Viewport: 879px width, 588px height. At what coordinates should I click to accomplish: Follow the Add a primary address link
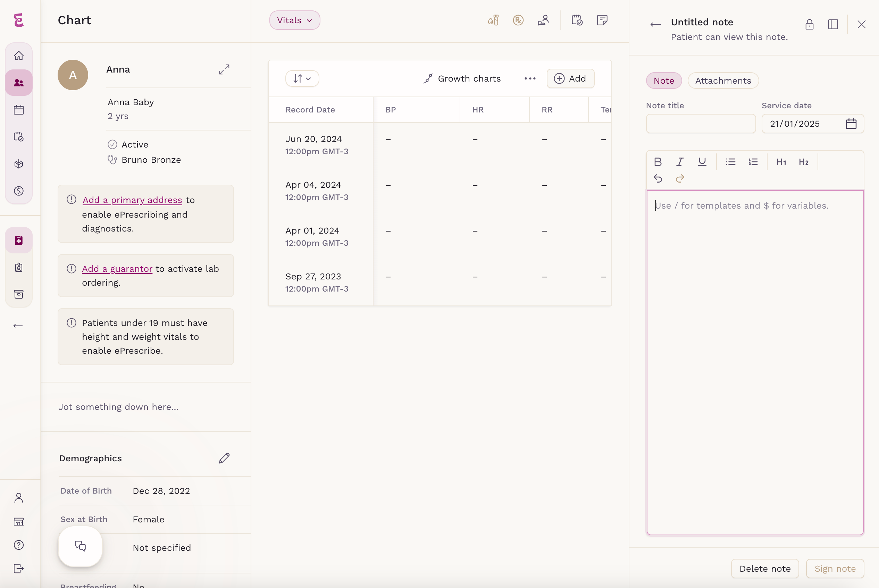coord(132,200)
